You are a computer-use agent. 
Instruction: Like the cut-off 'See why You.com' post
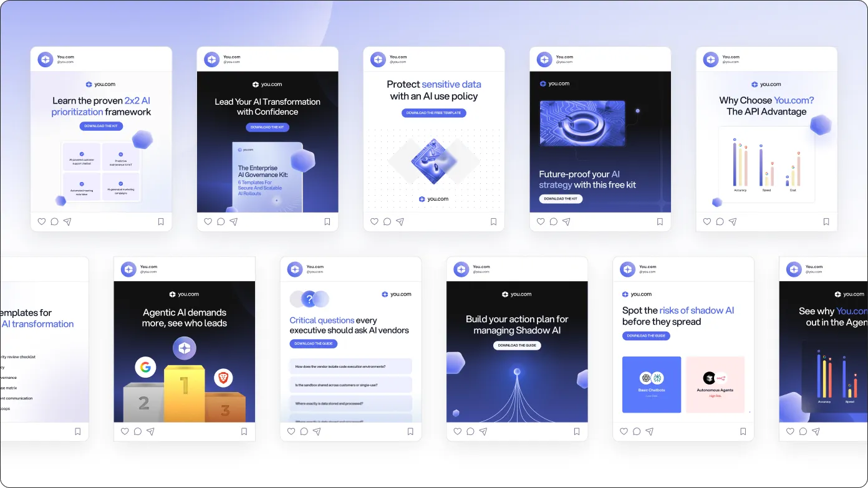click(x=791, y=431)
